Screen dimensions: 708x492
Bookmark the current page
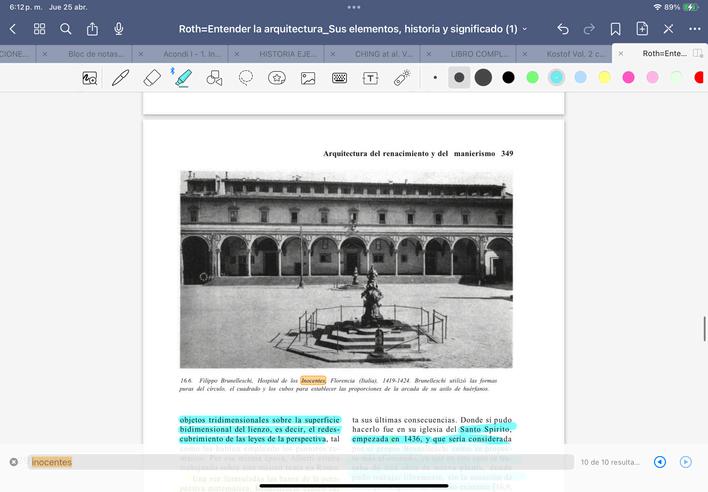point(615,29)
